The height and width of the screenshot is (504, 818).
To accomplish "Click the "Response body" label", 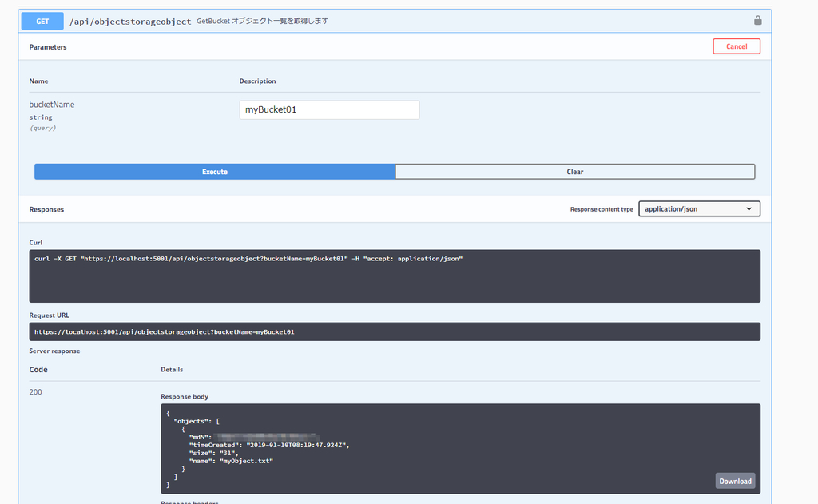I will (185, 396).
